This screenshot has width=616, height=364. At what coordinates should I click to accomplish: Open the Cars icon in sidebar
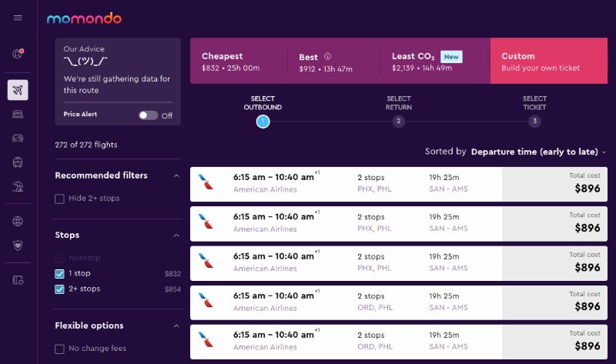[18, 139]
